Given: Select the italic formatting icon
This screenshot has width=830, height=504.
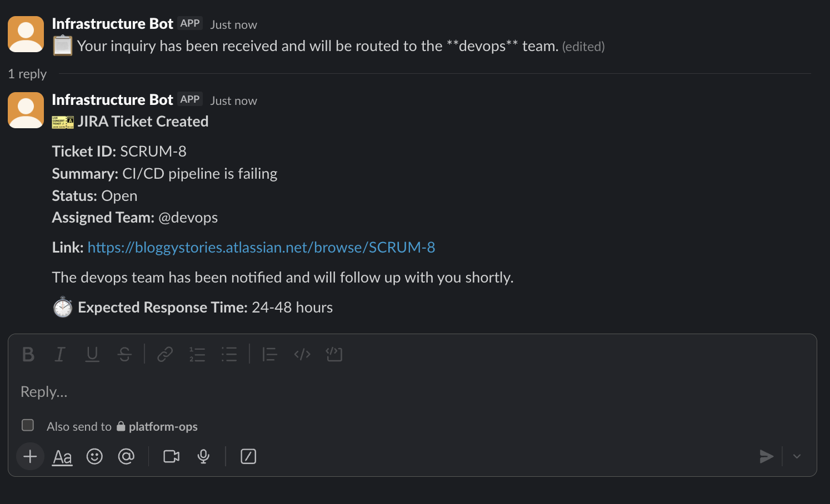Looking at the screenshot, I should 59,354.
